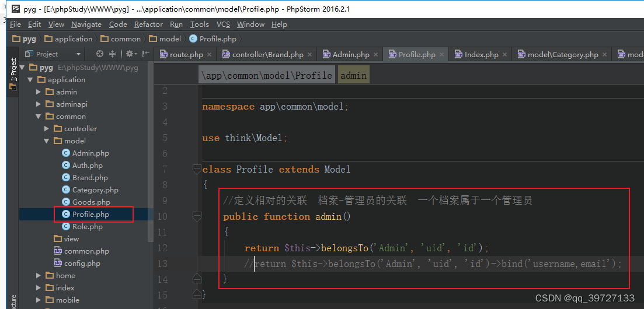Click common in the navigation breadcrumb
The width and height of the screenshot is (644, 309).
(x=121, y=39)
